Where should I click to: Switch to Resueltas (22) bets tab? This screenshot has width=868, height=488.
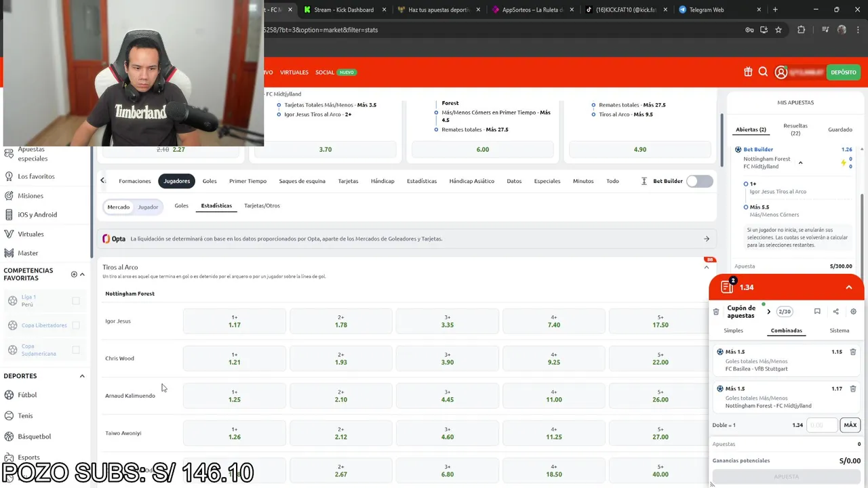795,129
